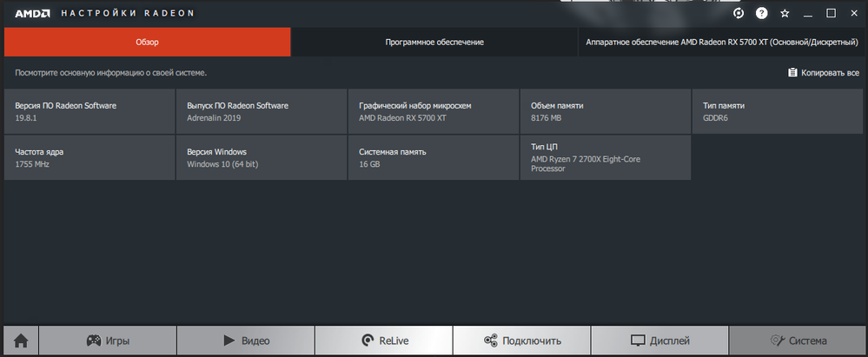
Task: Select the Версия ПО Radeon Software 19.8.1 tile
Action: point(89,111)
